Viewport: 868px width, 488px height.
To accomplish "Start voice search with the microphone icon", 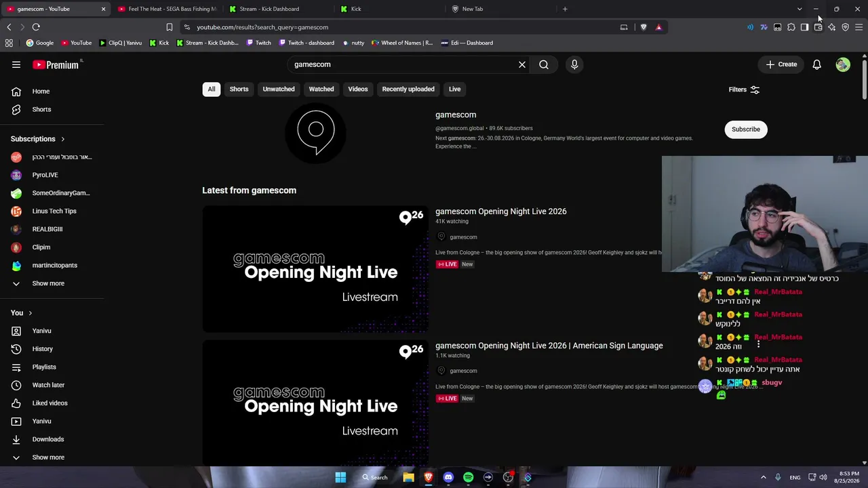I will click(574, 64).
